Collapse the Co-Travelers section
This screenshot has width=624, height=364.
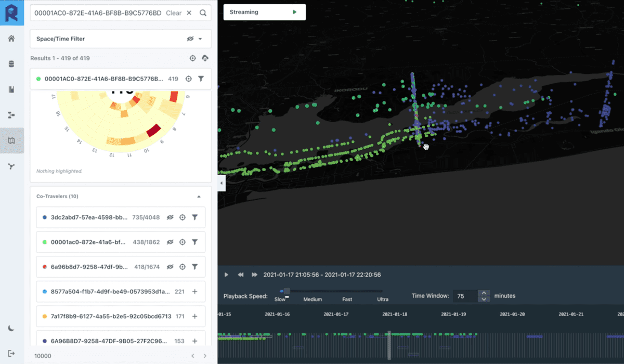point(198,197)
